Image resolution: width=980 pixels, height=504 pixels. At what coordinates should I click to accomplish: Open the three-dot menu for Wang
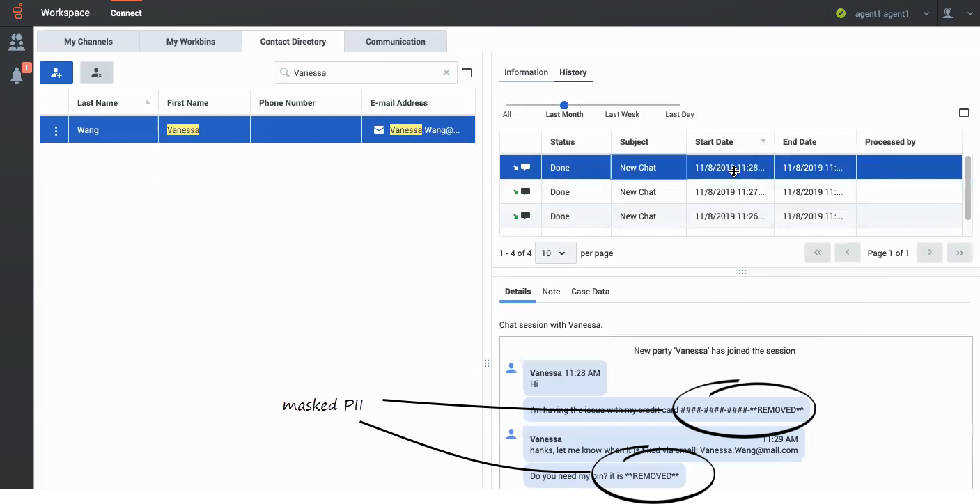[x=55, y=130]
